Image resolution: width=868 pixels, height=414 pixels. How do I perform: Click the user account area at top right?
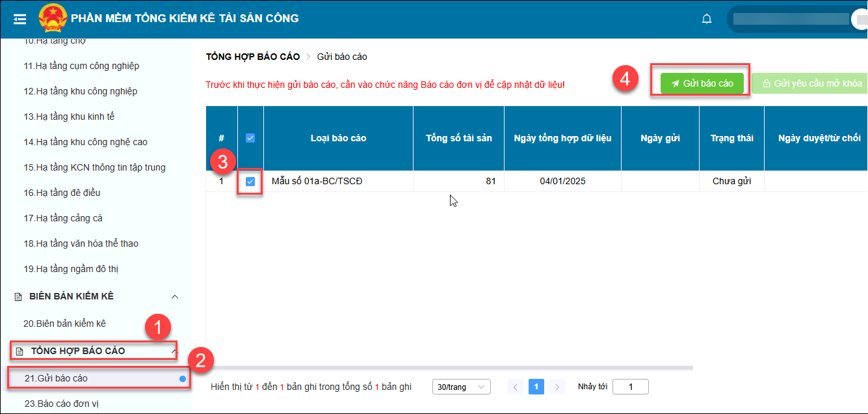tap(797, 19)
